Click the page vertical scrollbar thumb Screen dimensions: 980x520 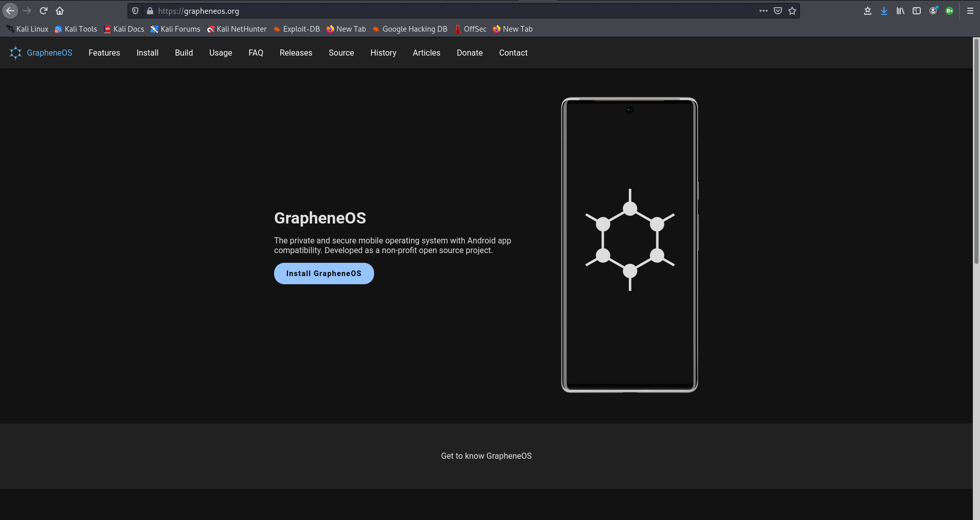[x=976, y=151]
